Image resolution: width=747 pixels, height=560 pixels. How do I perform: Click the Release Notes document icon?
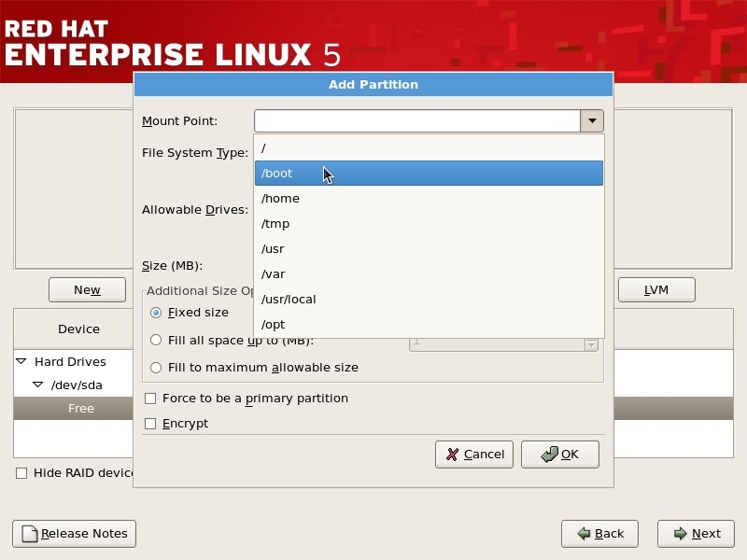[x=30, y=534]
